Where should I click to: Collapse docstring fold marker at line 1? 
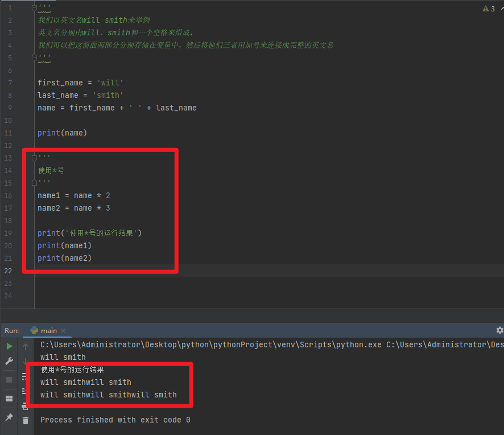(x=34, y=8)
